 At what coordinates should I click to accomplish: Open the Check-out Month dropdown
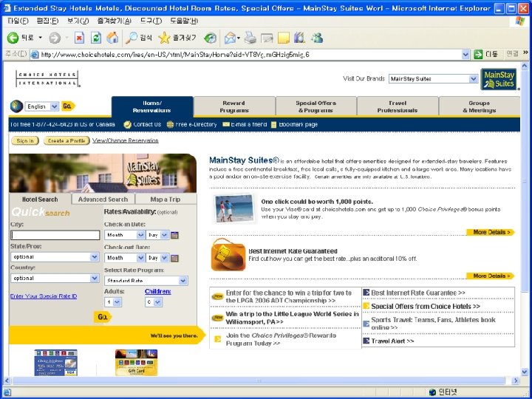125,258
